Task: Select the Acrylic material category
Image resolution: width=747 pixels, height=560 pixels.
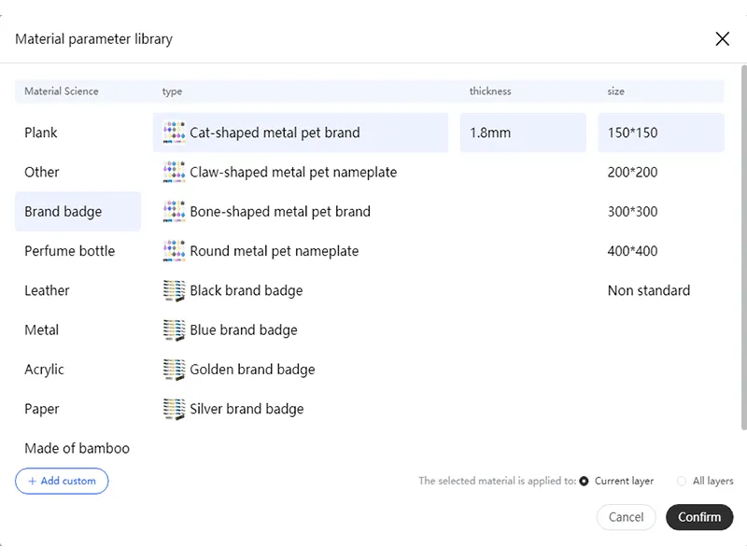Action: (45, 370)
